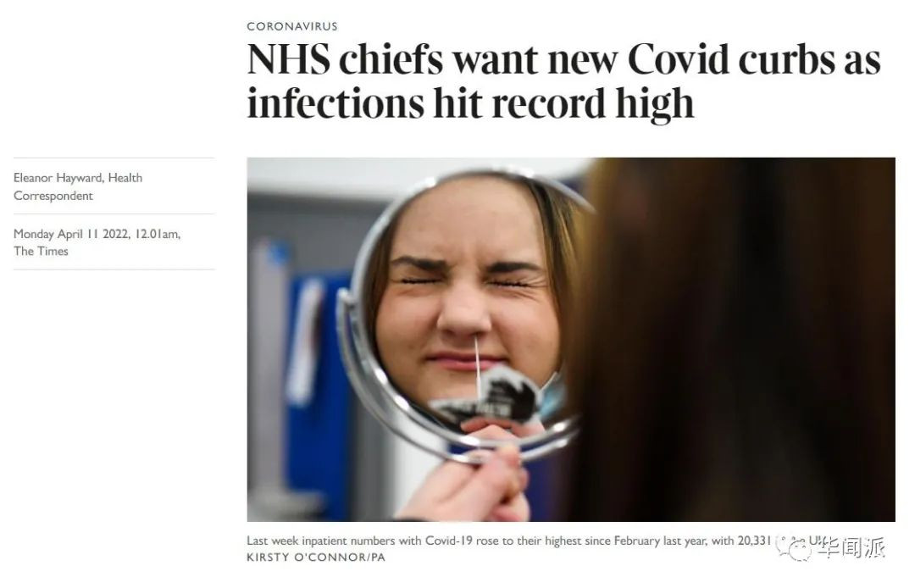Open author Eleanor Hayward's name
915x588 pixels.
pos(58,178)
